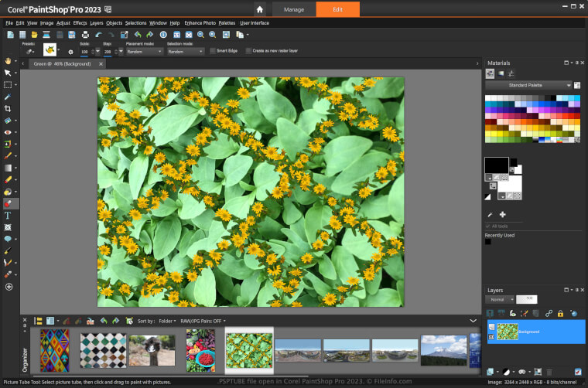Check Create as new raster layer
The width and height of the screenshot is (588, 388).
(248, 51)
